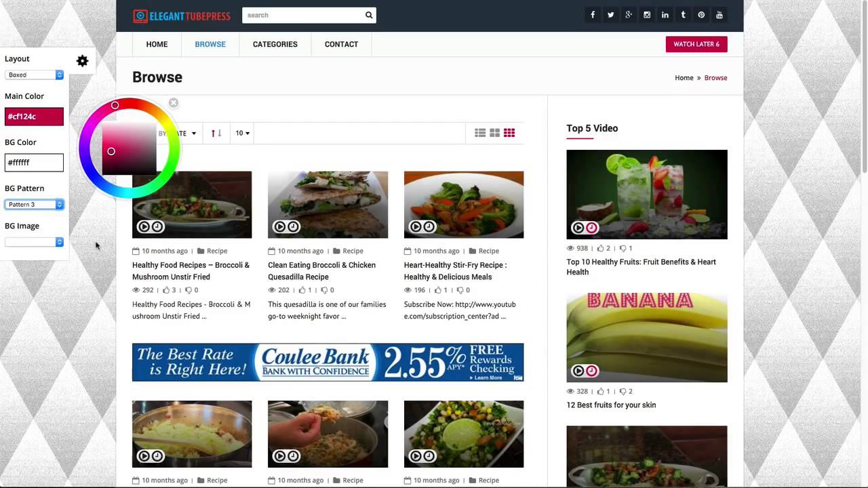This screenshot has width=868, height=488.
Task: Click the Google Plus icon
Action: click(x=629, y=15)
